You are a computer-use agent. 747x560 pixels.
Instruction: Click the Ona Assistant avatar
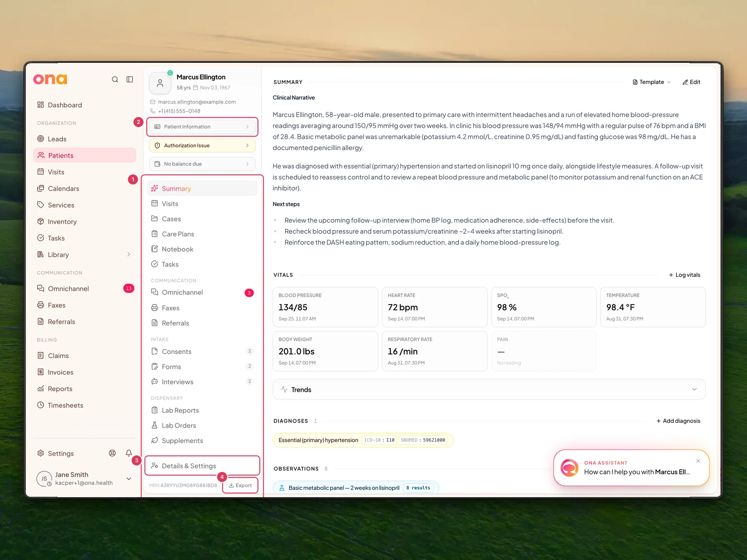(569, 468)
